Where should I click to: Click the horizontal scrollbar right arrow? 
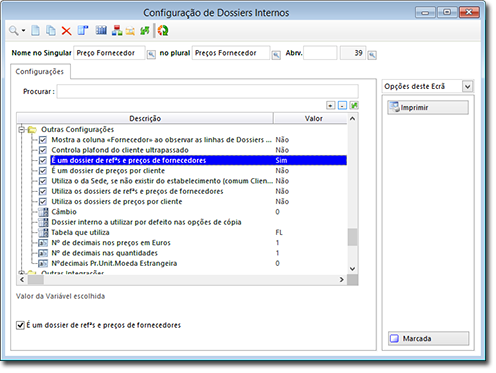(x=342, y=280)
